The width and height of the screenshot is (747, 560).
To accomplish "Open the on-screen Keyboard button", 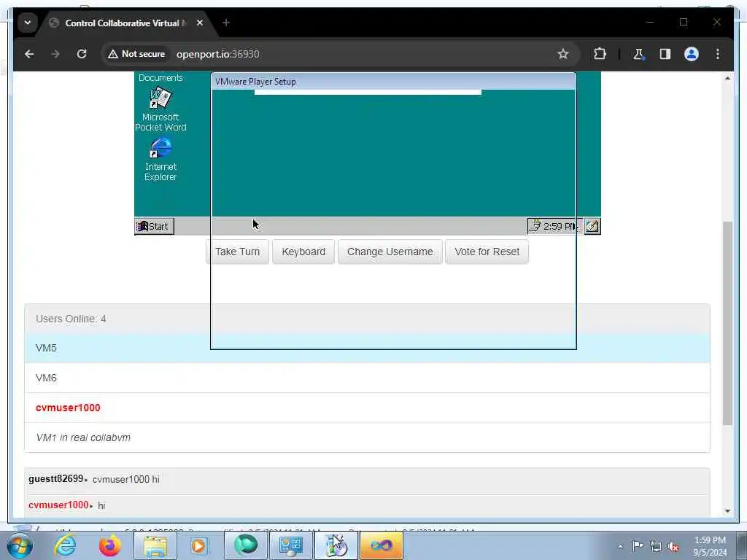I will click(303, 252).
